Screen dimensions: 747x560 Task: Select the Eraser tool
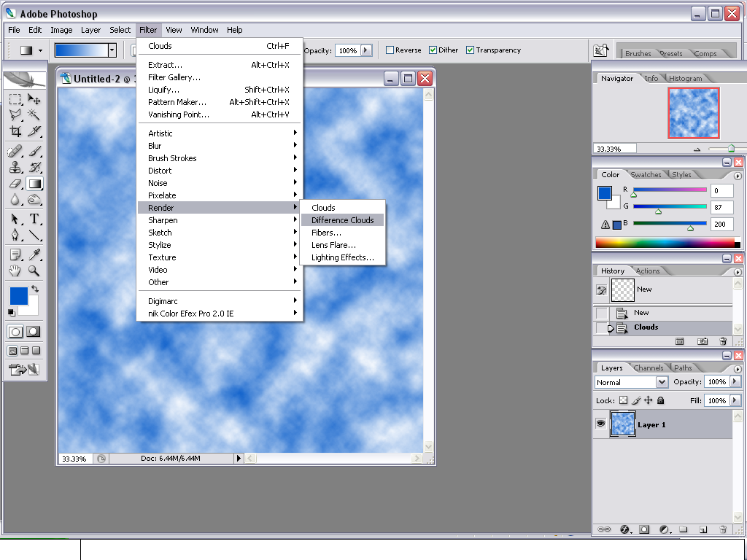point(15,184)
